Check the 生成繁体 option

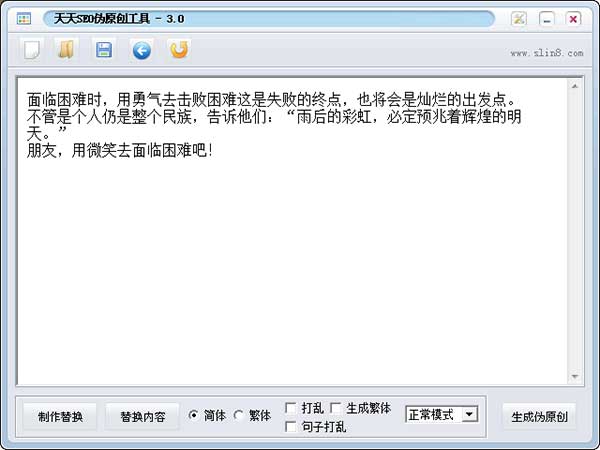[336, 408]
